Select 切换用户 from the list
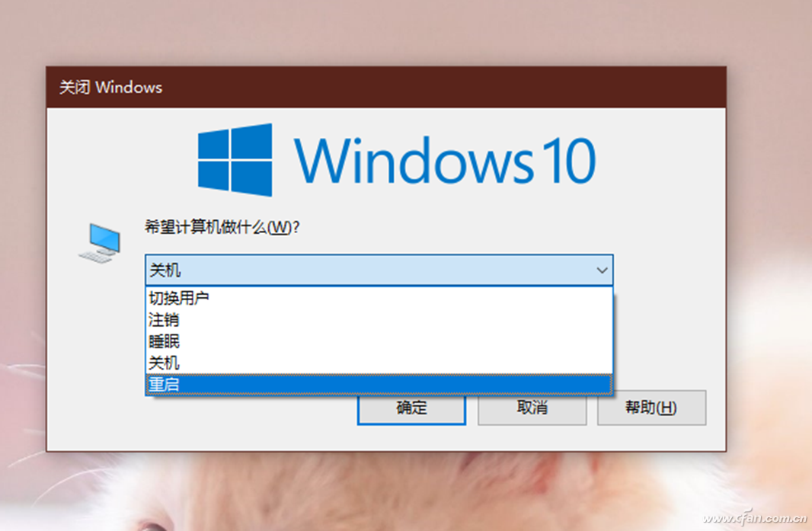 click(379, 298)
